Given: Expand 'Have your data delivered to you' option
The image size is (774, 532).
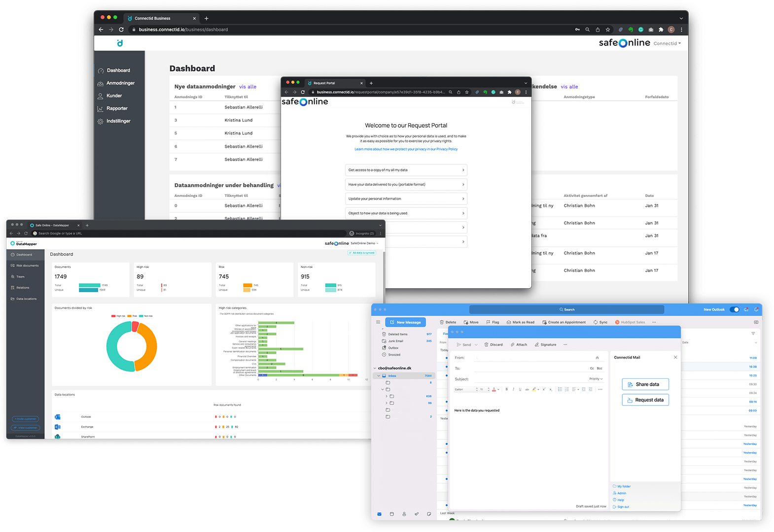Looking at the screenshot, I should click(x=406, y=184).
